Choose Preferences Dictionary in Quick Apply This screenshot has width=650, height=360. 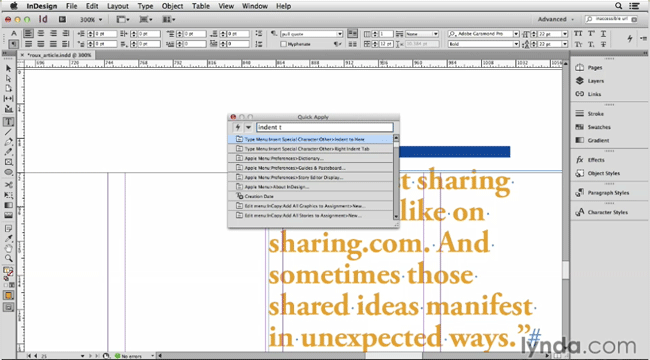point(310,158)
